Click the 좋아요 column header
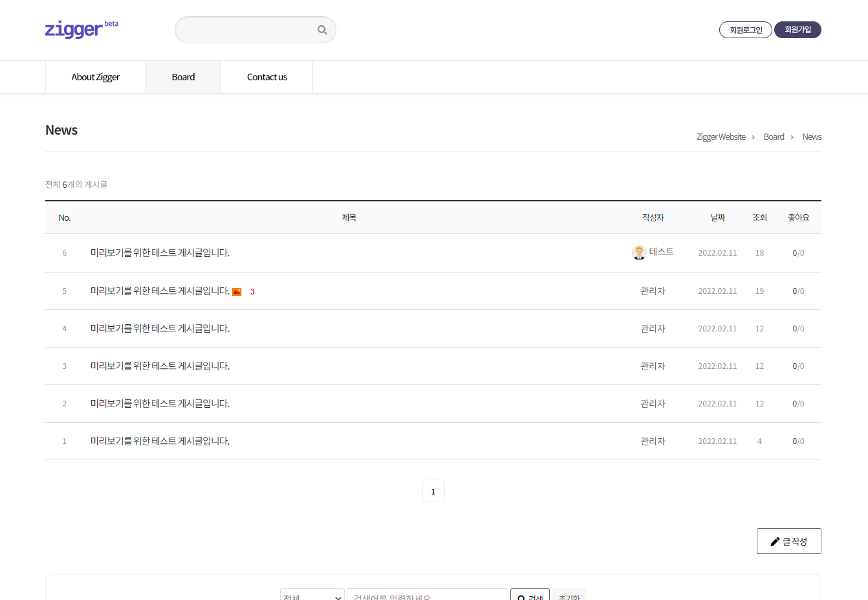The width and height of the screenshot is (868, 600). tap(798, 218)
